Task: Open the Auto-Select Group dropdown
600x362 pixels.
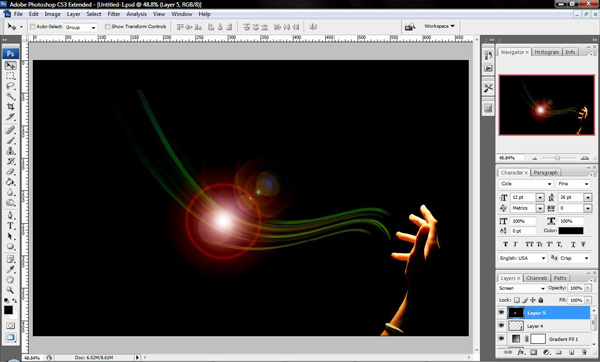Action: tap(80, 27)
